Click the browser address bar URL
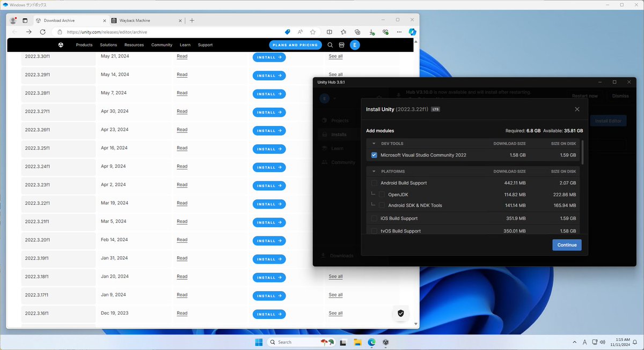 107,32
